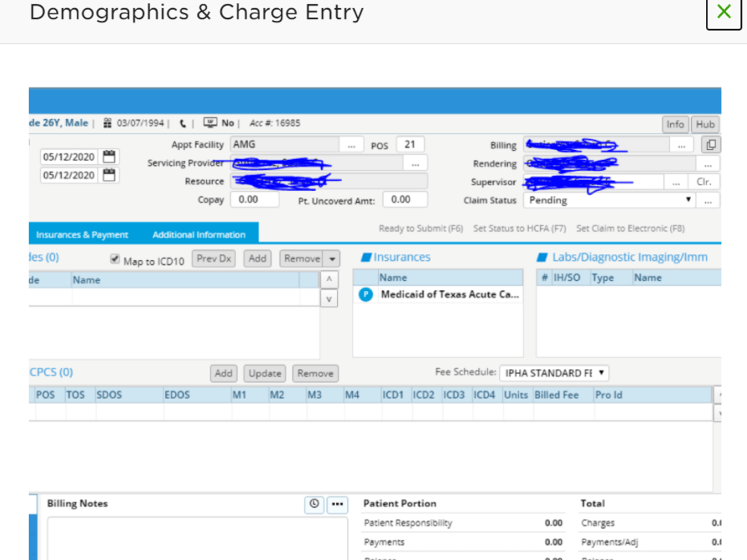Close the Demographics & Charge Entry dialog

tap(724, 12)
